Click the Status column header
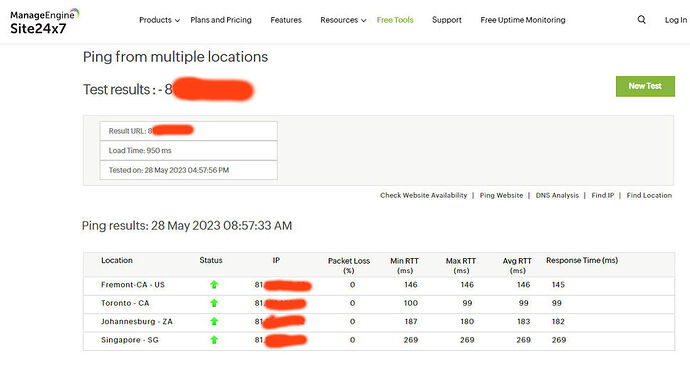The image size is (690, 367). pos(211,261)
